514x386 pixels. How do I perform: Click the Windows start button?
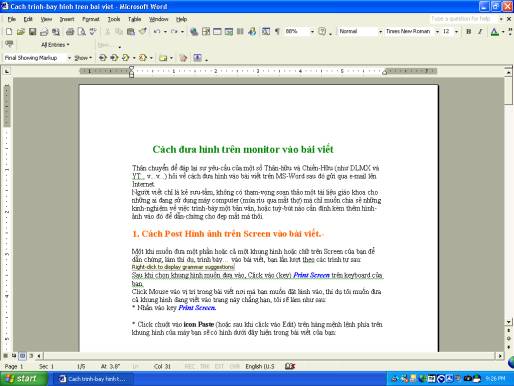(24, 379)
